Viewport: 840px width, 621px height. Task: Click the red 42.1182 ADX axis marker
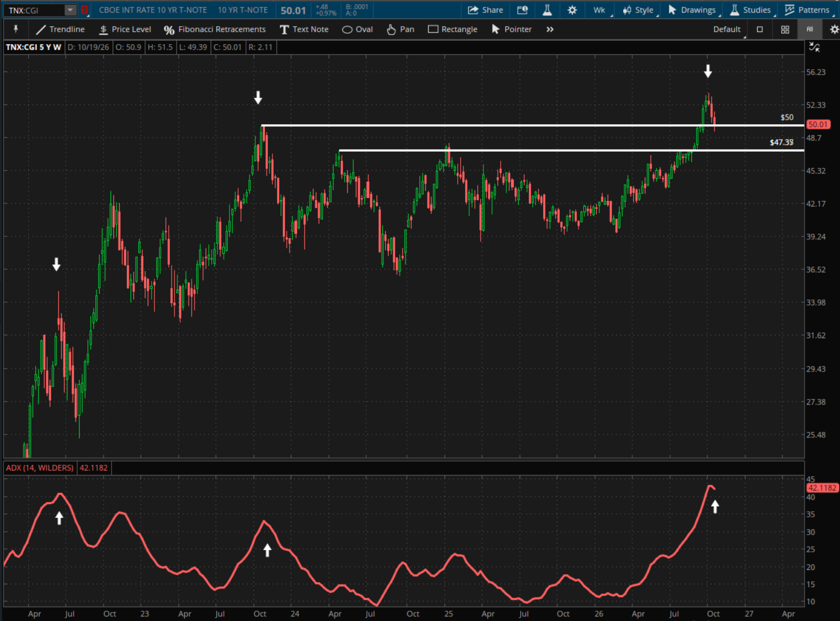[822, 488]
